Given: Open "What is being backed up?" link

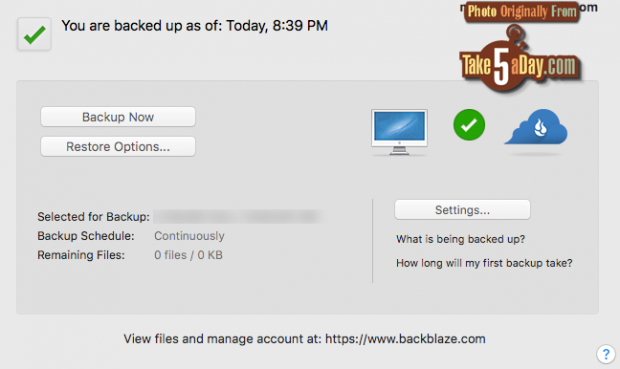Looking at the screenshot, I should pyautogui.click(x=461, y=239).
